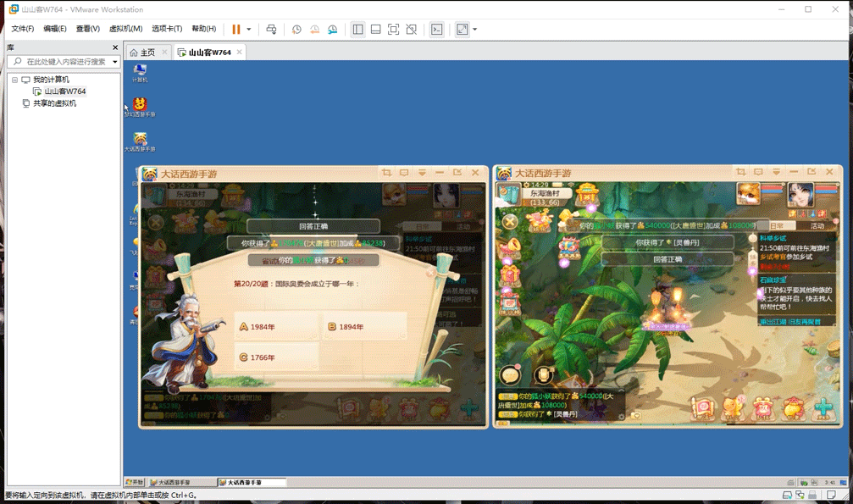Click the enter full screen mode icon
Screen dimensions: 853x504
click(393, 30)
